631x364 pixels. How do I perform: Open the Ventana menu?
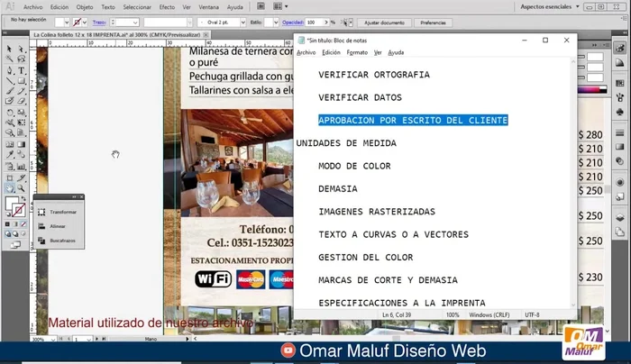(206, 6)
